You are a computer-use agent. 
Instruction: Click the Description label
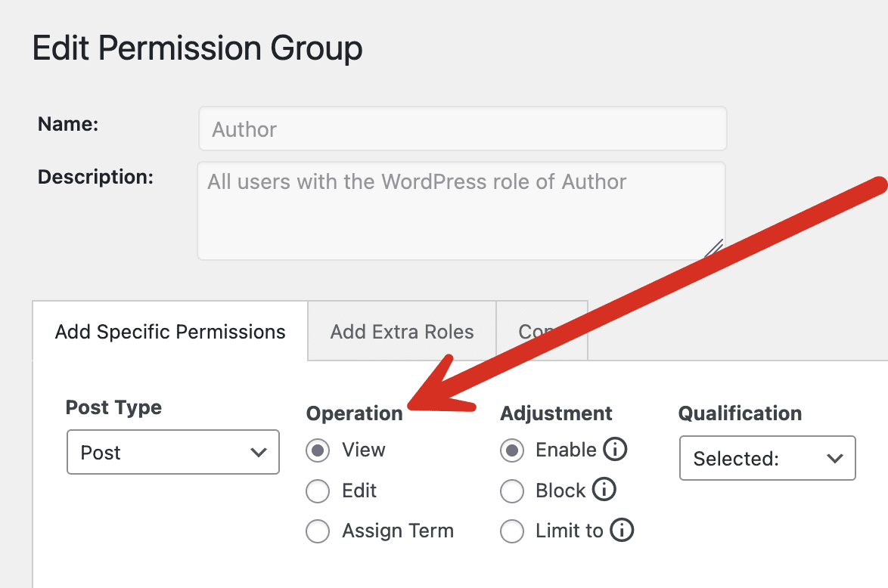pos(95,177)
